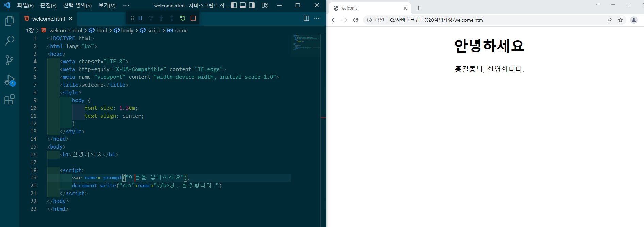Open the 선택 영역(S) menu
The height and width of the screenshot is (227, 644).
pyautogui.click(x=78, y=5)
